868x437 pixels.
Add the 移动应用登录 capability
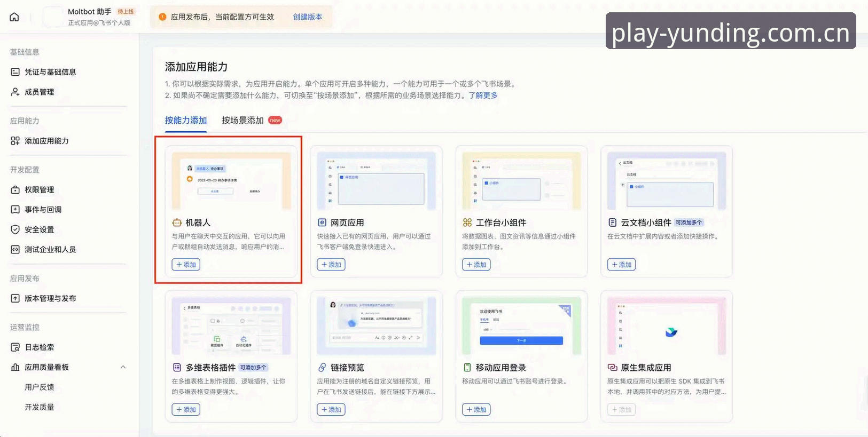click(x=476, y=410)
